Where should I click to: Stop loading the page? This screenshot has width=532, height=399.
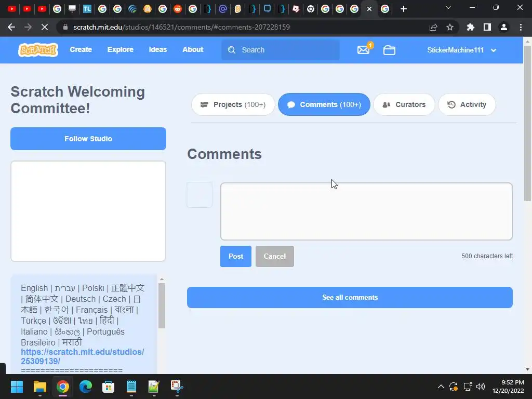[x=45, y=27]
